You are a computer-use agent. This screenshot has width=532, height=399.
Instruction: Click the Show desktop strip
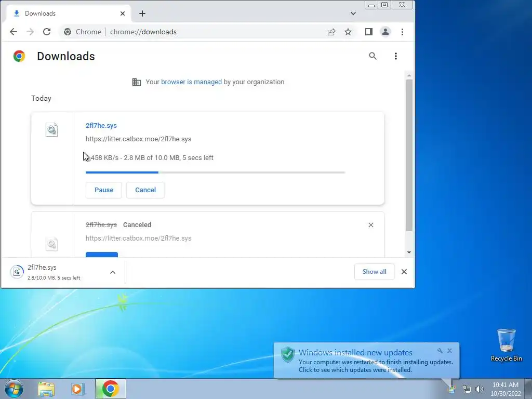(x=528, y=389)
